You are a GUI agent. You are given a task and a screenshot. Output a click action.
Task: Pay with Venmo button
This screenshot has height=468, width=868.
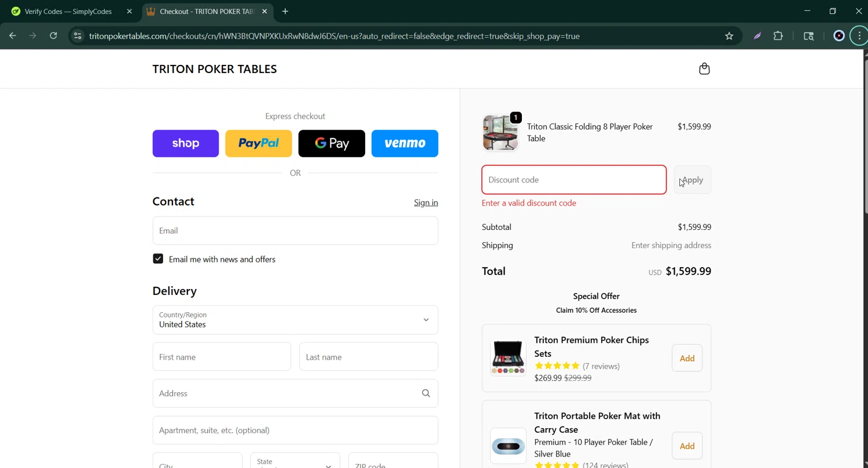tap(404, 144)
